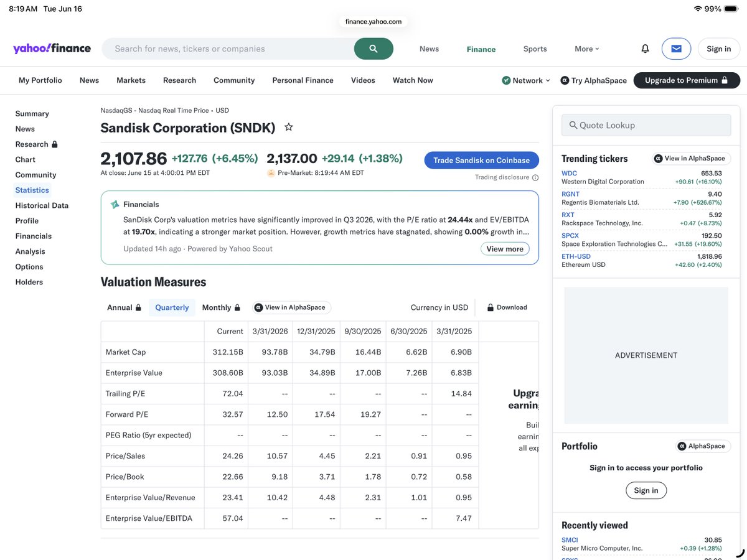Open the Sports tab
This screenshot has height=560, width=747.
coord(535,49)
